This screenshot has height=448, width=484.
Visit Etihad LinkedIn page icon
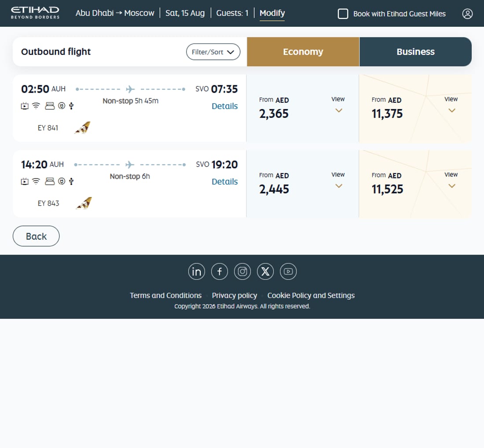coord(197,271)
